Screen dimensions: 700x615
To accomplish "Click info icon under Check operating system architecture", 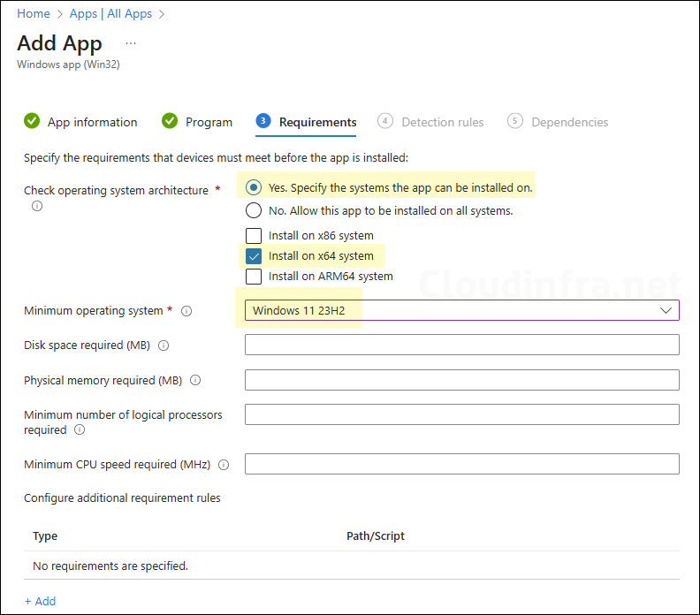I will (37, 206).
